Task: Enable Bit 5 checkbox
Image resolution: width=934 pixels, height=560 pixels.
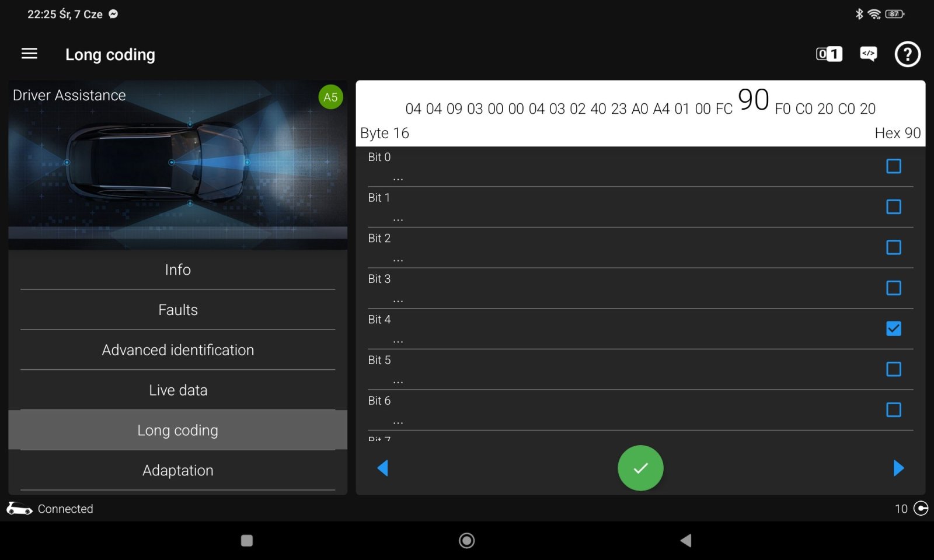Action: click(893, 369)
